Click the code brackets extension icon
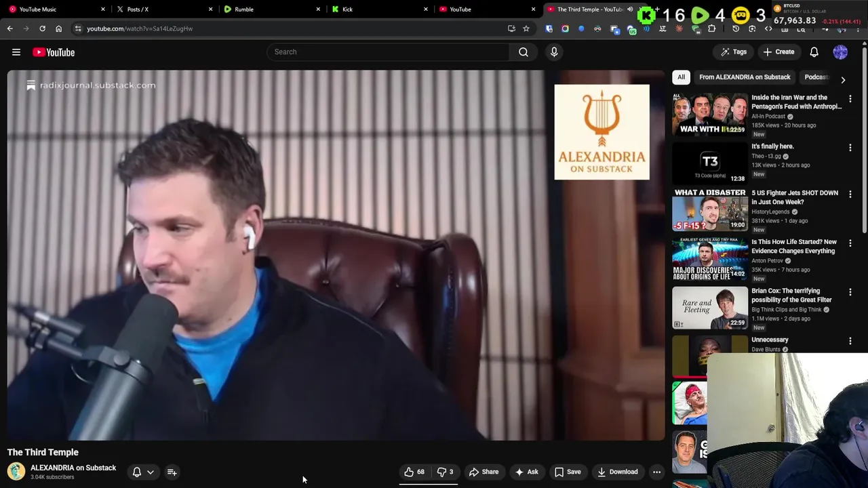The image size is (868, 488). click(x=768, y=28)
